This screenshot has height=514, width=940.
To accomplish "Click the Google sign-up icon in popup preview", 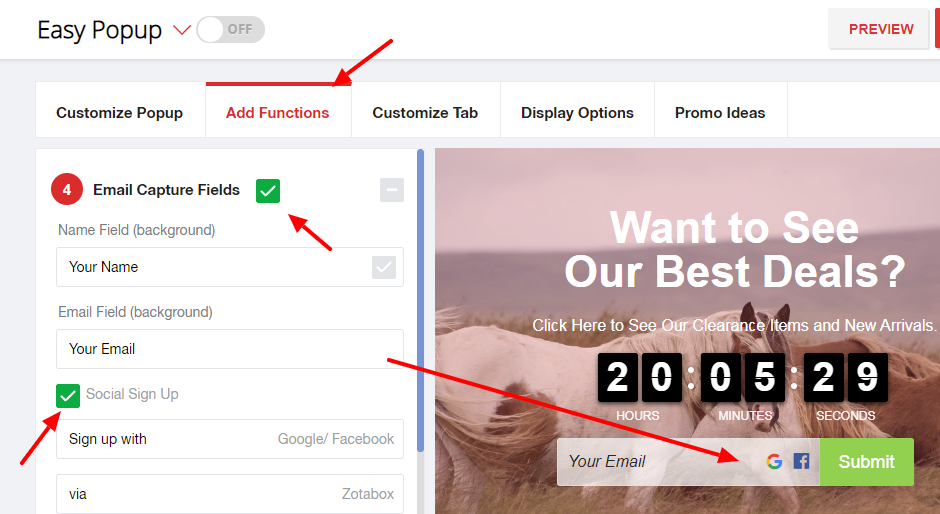I will click(774, 461).
